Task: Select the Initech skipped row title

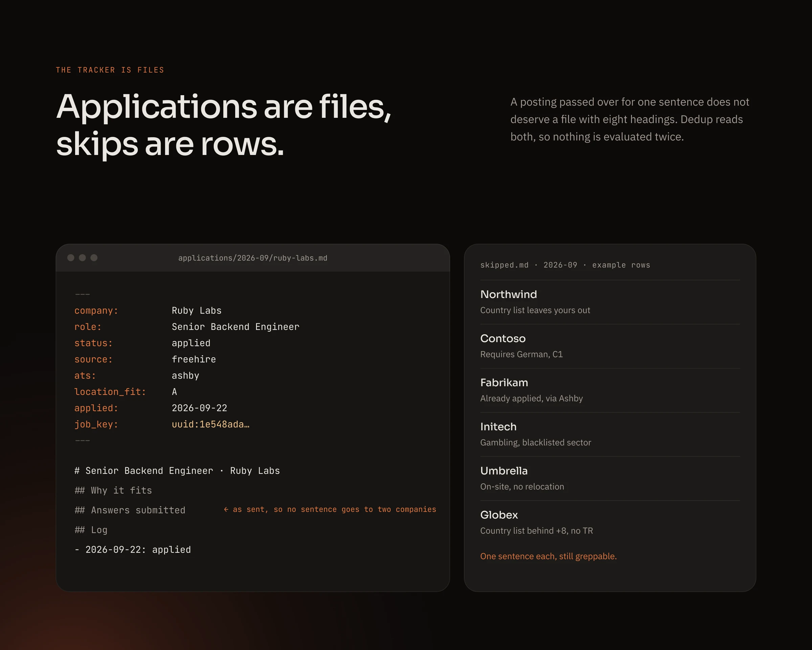Action: click(x=498, y=427)
